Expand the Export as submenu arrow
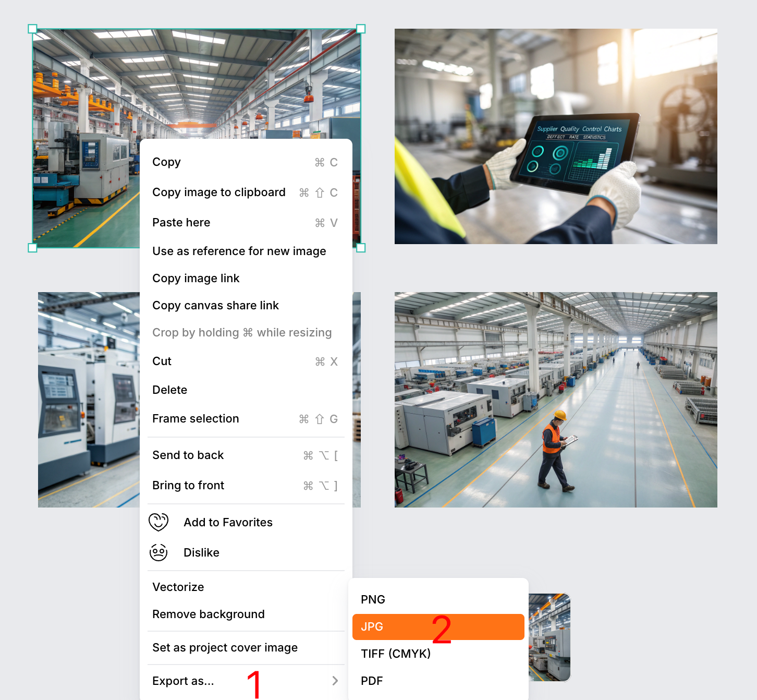This screenshot has width=757, height=700. click(x=335, y=681)
